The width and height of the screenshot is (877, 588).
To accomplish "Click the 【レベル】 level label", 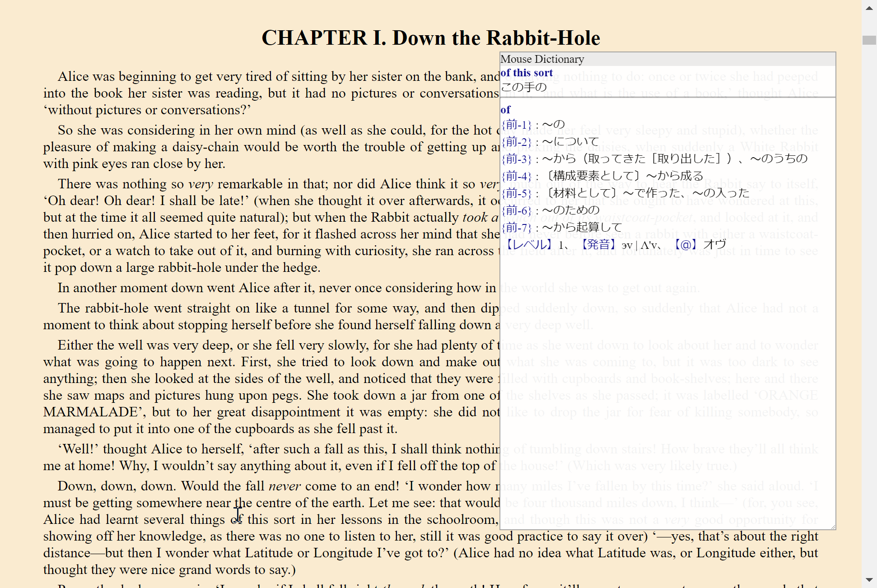I will click(528, 245).
